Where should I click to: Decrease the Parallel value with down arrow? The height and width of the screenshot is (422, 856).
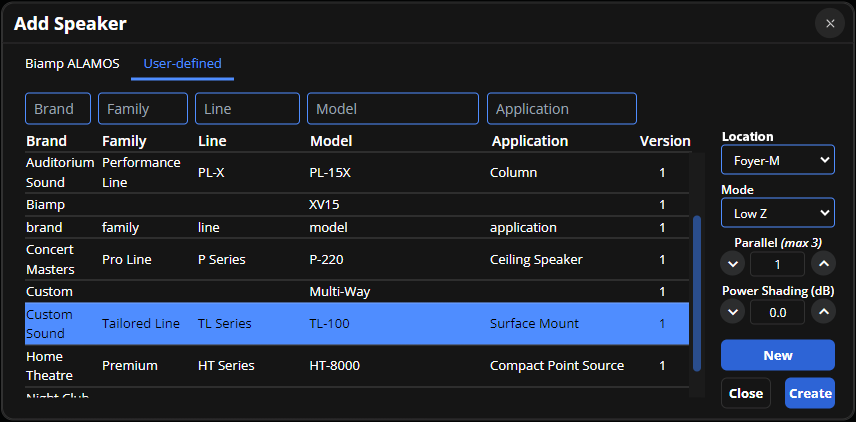(733, 264)
